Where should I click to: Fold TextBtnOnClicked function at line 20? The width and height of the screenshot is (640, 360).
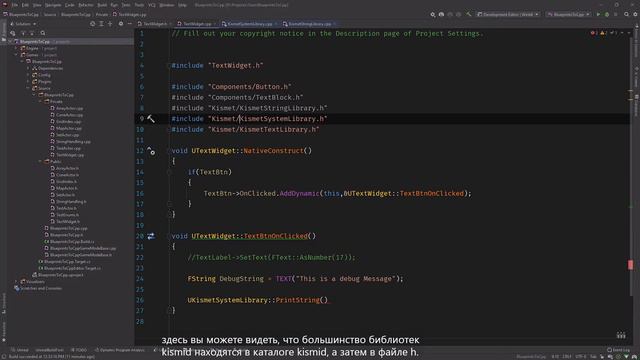pos(169,236)
